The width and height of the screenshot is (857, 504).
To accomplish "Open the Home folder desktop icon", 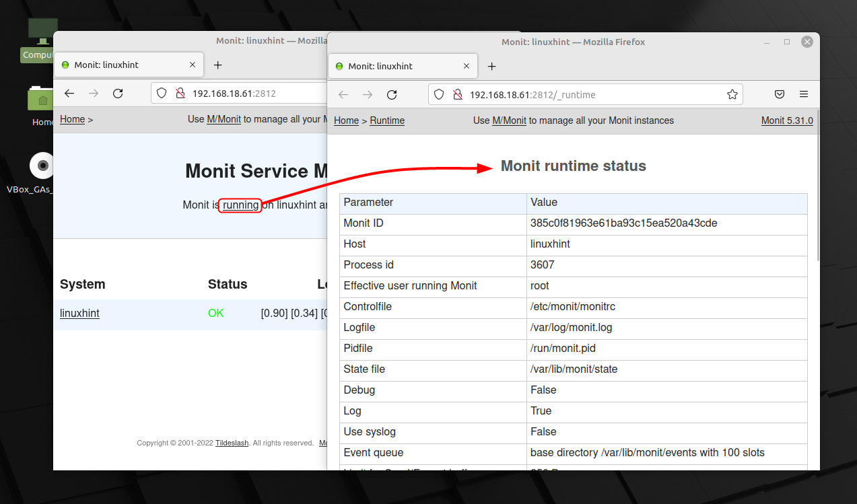I will 42,106.
